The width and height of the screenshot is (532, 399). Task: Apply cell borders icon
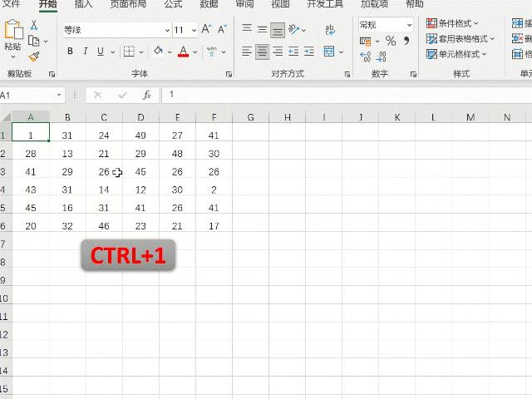click(129, 52)
